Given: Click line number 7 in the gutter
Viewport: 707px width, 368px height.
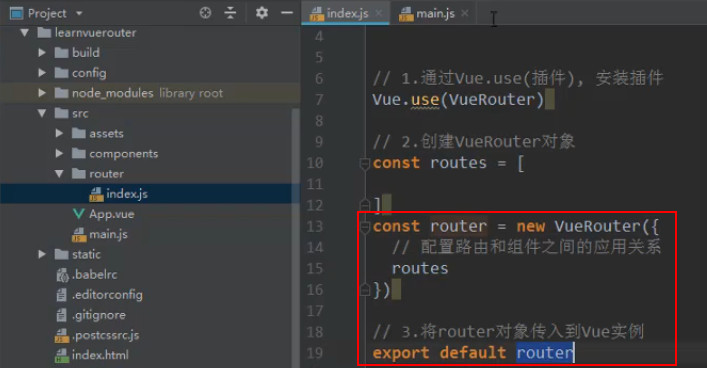Looking at the screenshot, I should point(319,100).
